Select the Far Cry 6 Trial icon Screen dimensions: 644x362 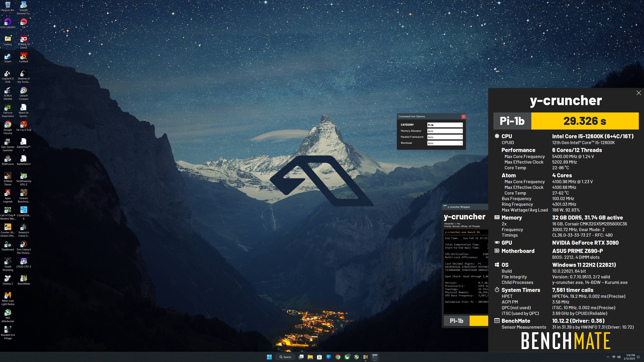pos(24,126)
